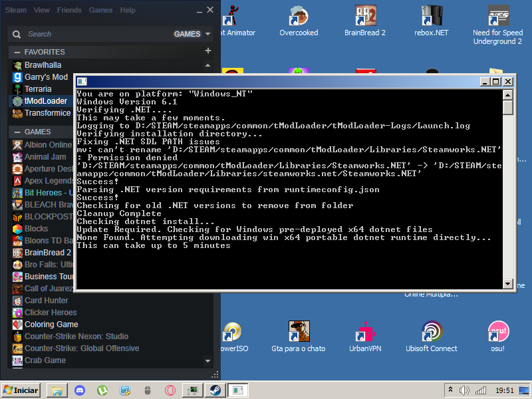Viewport: 532px width, 399px height.
Task: Select Business Tour in games list
Action: tap(42, 277)
